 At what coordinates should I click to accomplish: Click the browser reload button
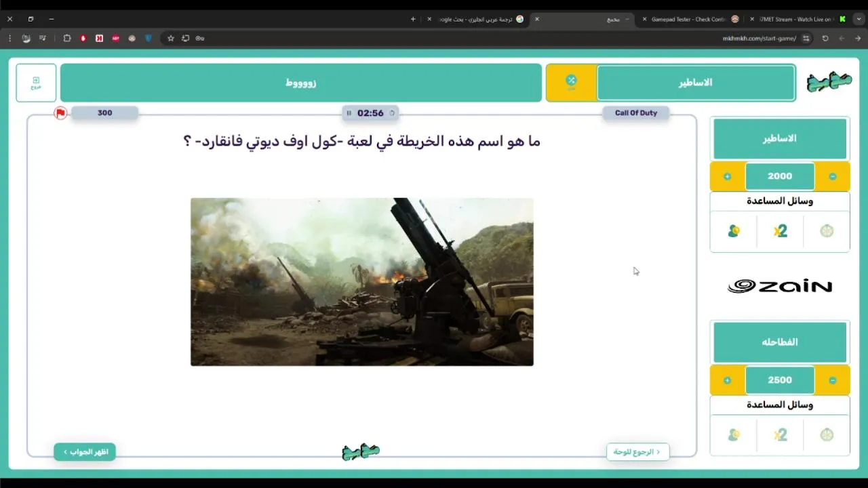tap(825, 39)
